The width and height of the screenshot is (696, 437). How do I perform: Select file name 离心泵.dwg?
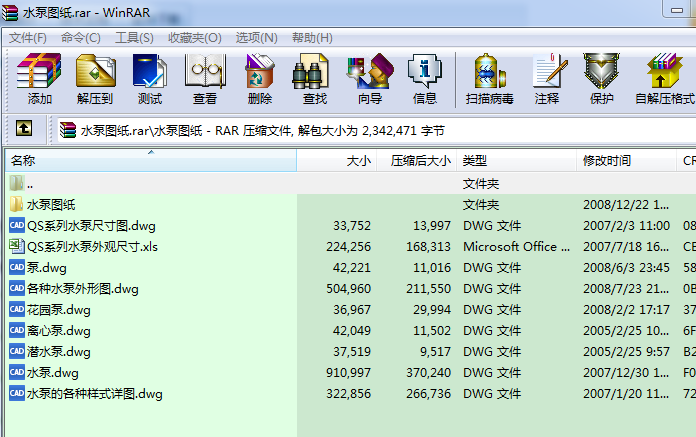pos(59,331)
